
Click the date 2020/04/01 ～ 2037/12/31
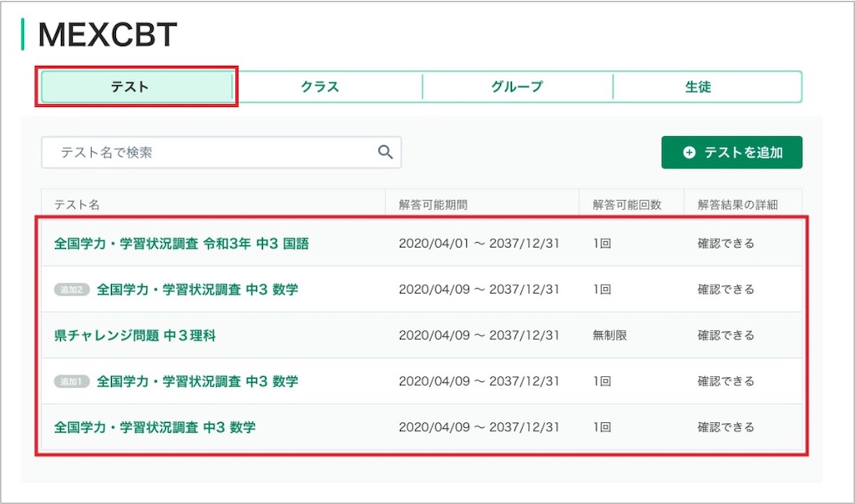[x=478, y=244]
